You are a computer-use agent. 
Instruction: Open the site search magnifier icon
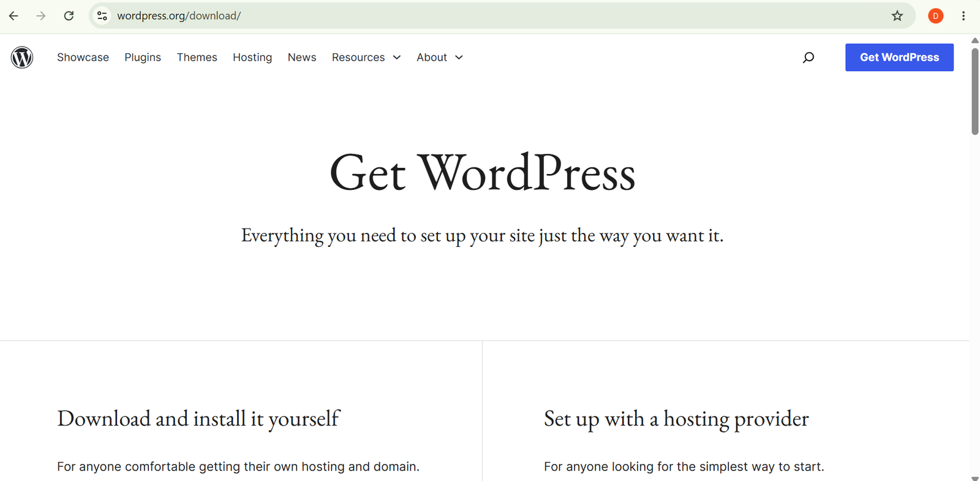809,57
